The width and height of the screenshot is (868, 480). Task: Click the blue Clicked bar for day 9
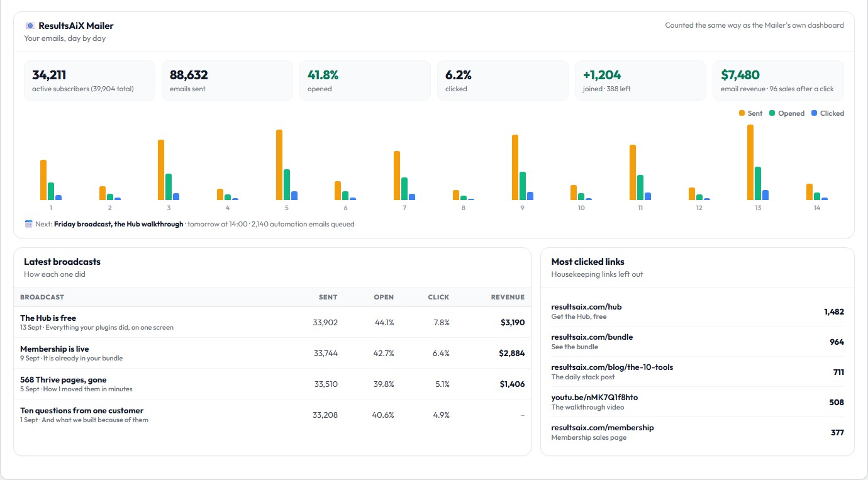(x=530, y=196)
